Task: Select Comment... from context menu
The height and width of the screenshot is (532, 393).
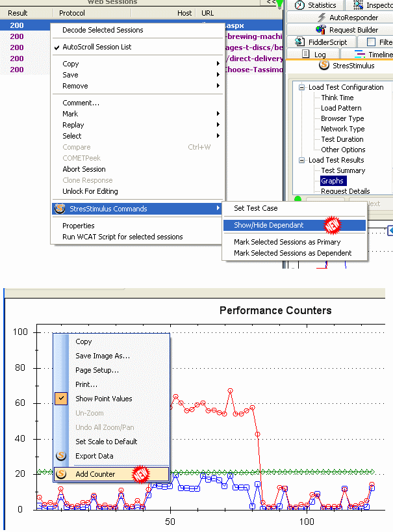Action: click(81, 103)
